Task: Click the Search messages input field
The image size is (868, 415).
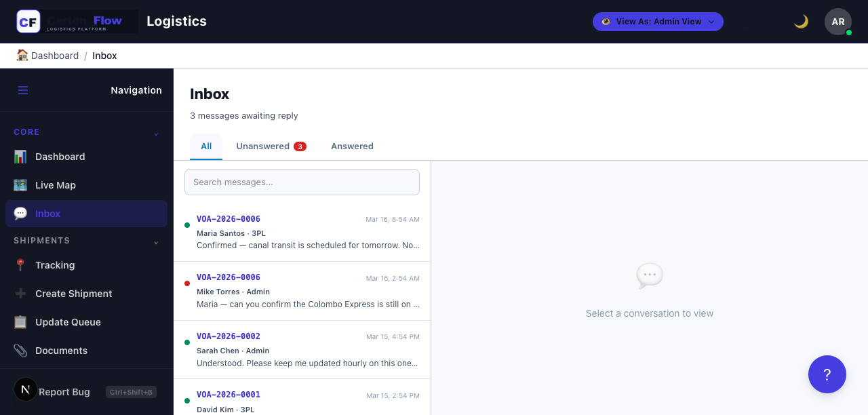Action: click(x=302, y=182)
